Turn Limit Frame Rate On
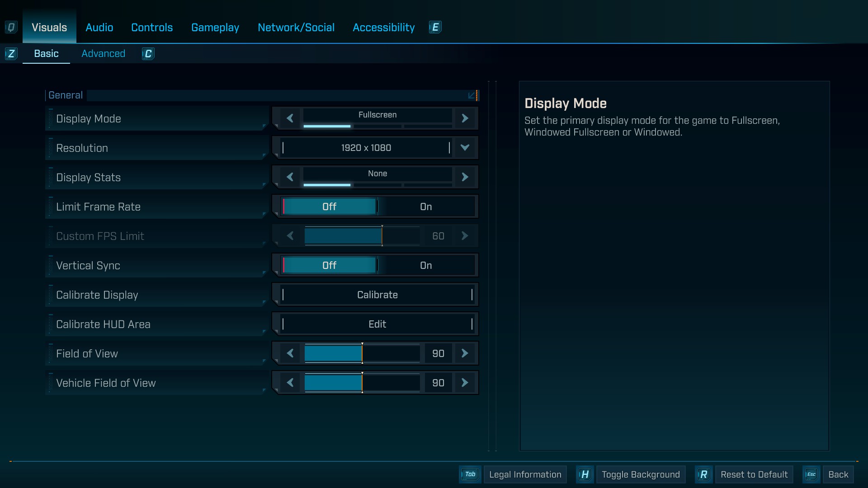The height and width of the screenshot is (488, 868). (x=426, y=206)
